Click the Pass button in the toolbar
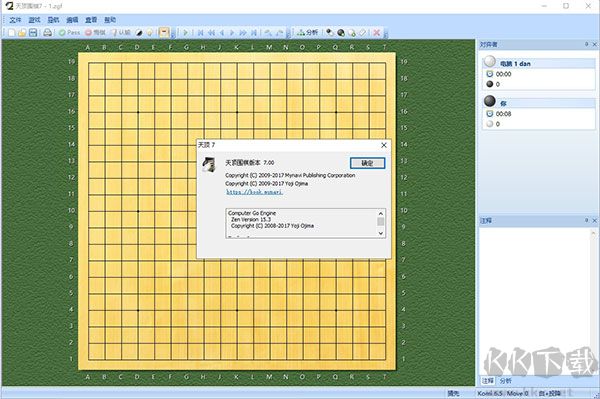 coord(70,33)
